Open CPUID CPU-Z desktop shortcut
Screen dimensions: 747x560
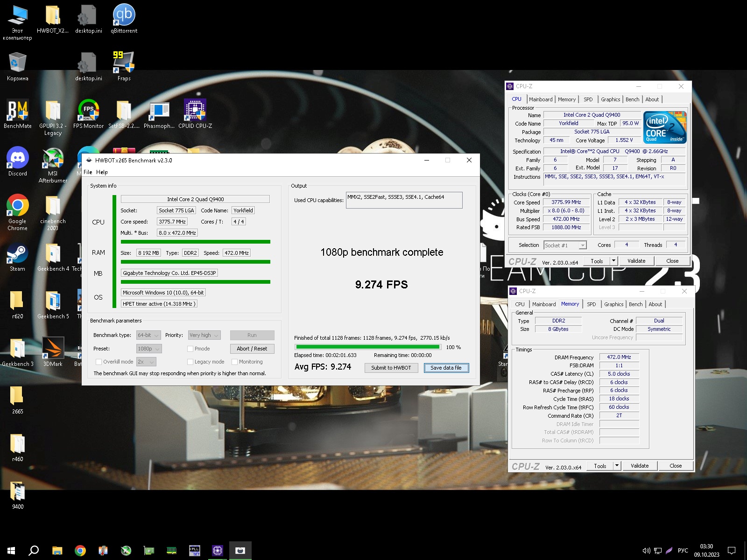tap(195, 114)
